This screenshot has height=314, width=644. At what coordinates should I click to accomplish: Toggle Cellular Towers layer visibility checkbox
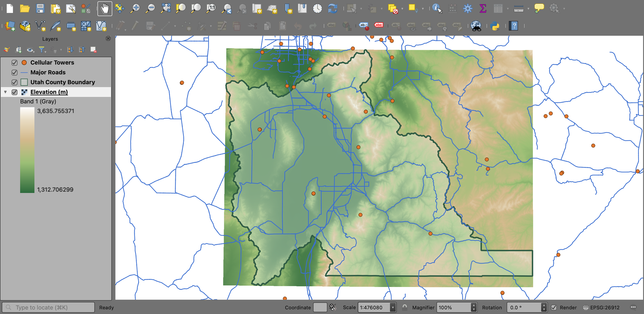[x=14, y=63]
